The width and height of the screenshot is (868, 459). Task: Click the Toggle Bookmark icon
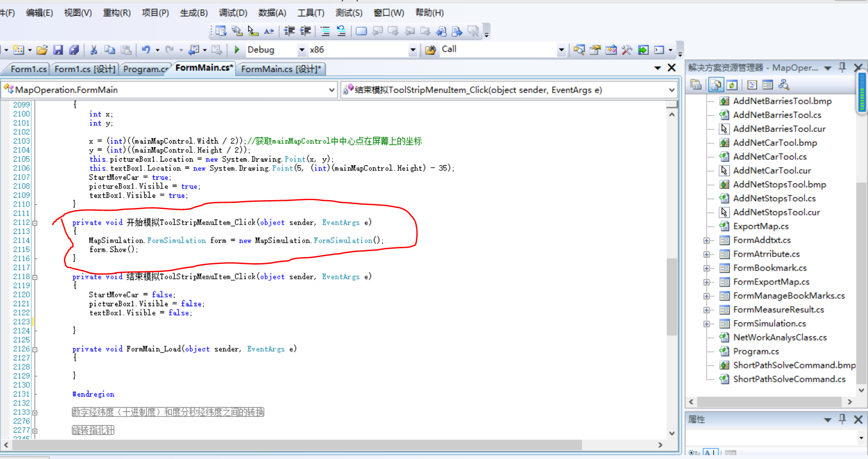coord(361,31)
